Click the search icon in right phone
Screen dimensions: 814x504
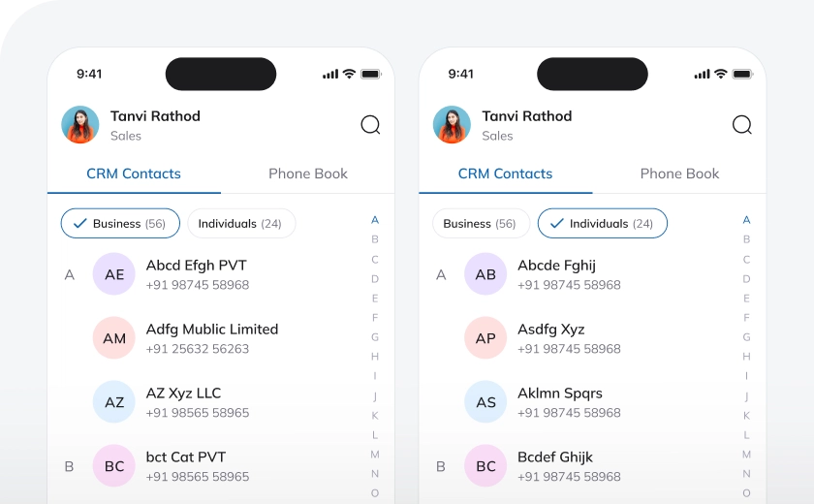[x=742, y=125]
